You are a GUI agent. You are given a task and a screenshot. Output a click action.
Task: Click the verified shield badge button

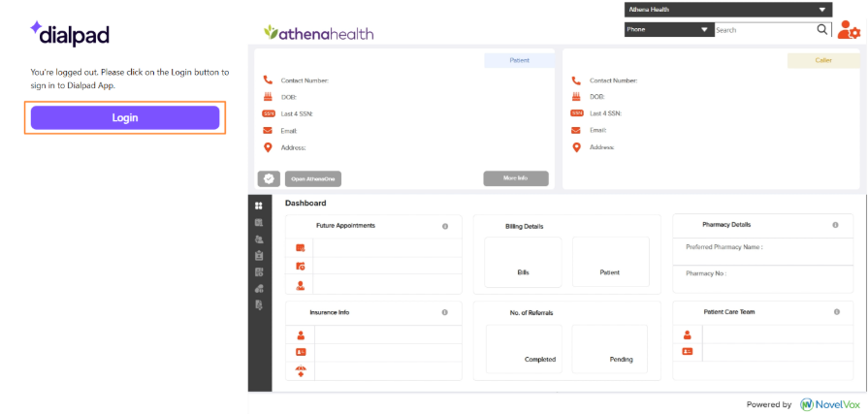click(x=269, y=178)
